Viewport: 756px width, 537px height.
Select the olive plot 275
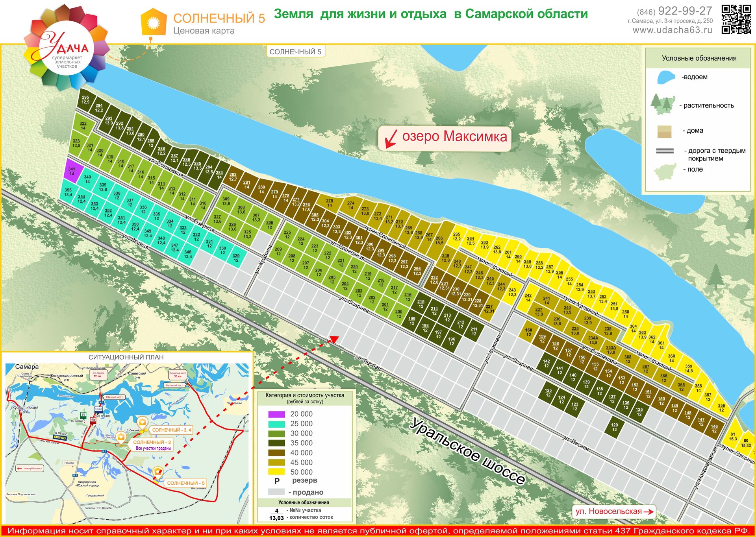click(330, 203)
